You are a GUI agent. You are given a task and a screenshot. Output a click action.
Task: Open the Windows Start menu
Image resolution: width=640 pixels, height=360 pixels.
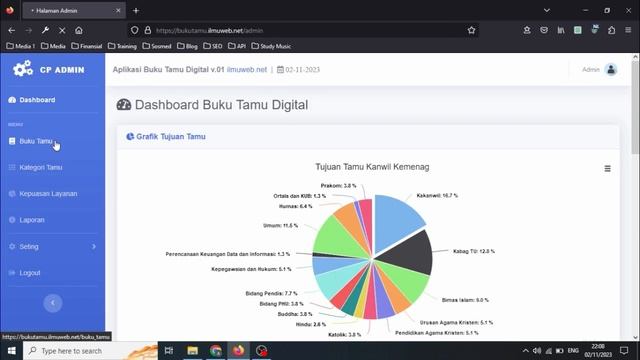[11, 351]
